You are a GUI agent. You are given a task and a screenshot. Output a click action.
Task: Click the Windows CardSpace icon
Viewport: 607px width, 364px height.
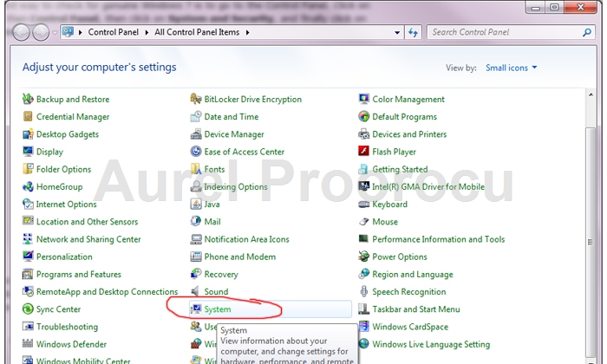click(364, 327)
